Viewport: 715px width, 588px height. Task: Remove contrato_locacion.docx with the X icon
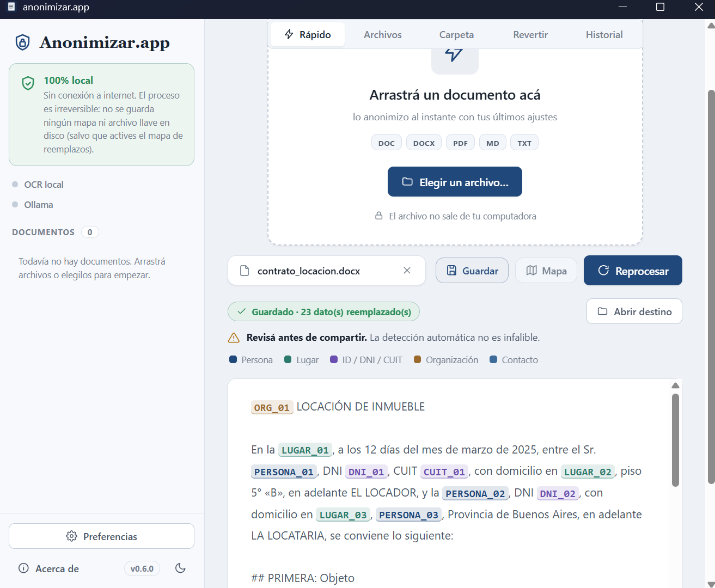(407, 271)
